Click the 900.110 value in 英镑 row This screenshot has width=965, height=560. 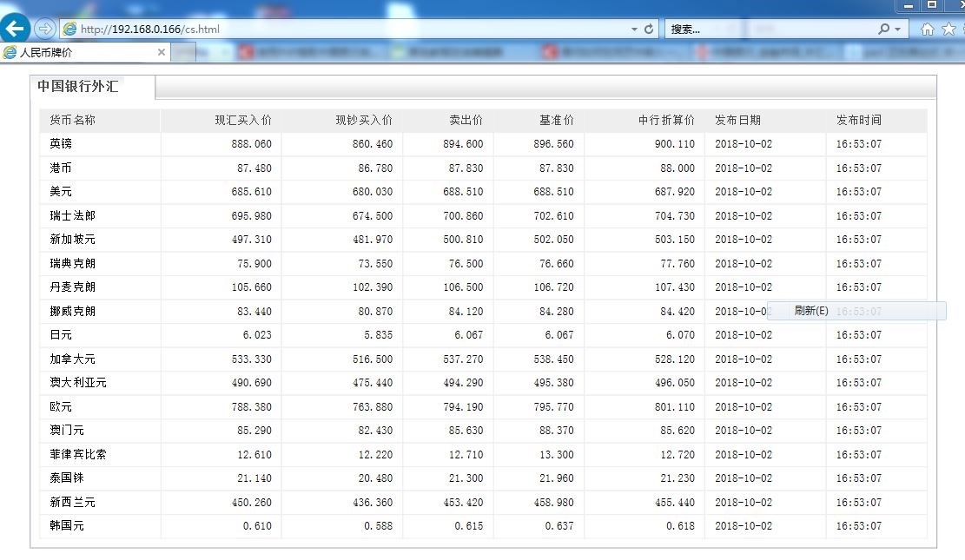675,144
